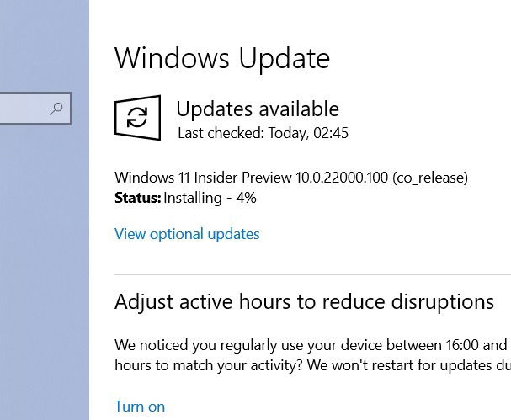Focus the settings search box

click(35, 109)
